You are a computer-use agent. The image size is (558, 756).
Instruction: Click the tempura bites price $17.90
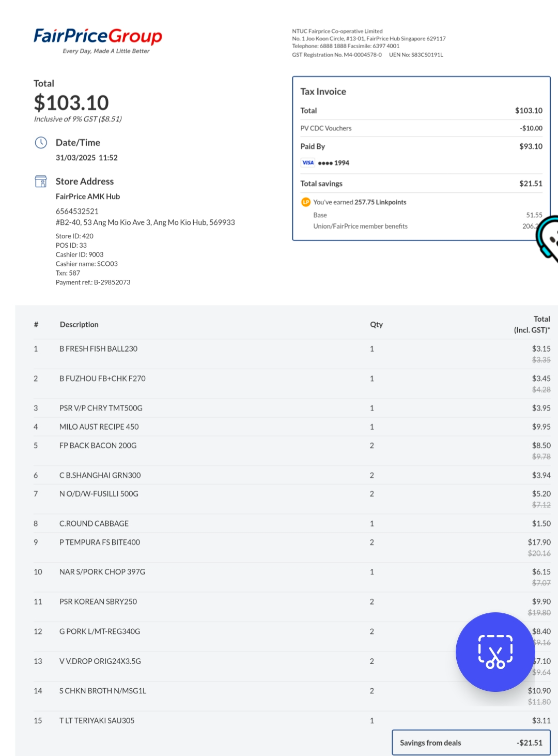pos(539,542)
